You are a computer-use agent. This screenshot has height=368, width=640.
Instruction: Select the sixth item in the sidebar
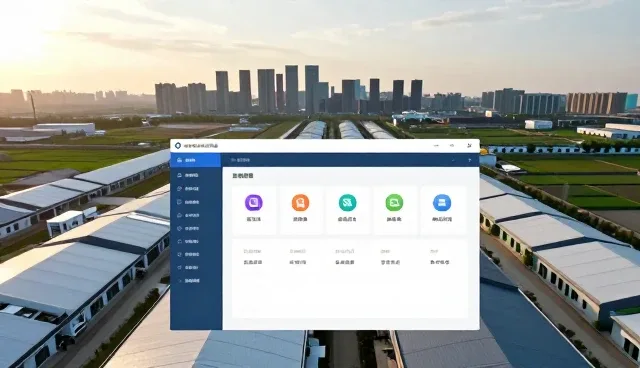[x=196, y=228]
